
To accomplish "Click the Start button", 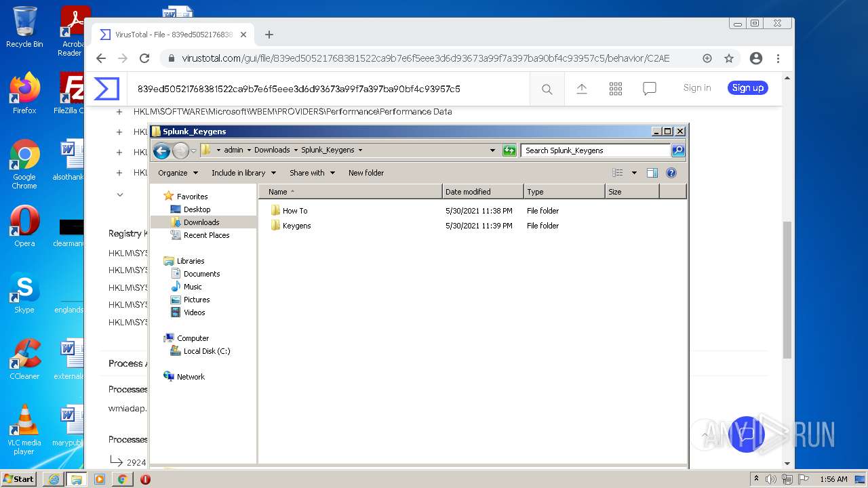I will [19, 479].
